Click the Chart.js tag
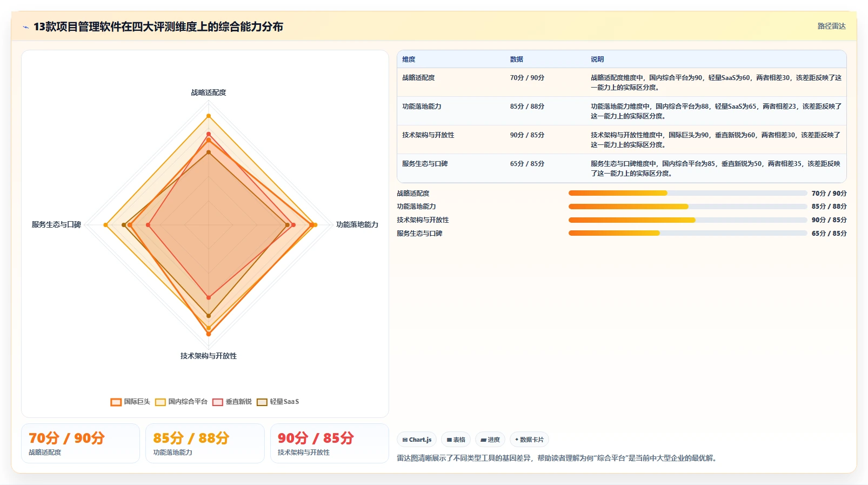The image size is (868, 485). tap(417, 440)
